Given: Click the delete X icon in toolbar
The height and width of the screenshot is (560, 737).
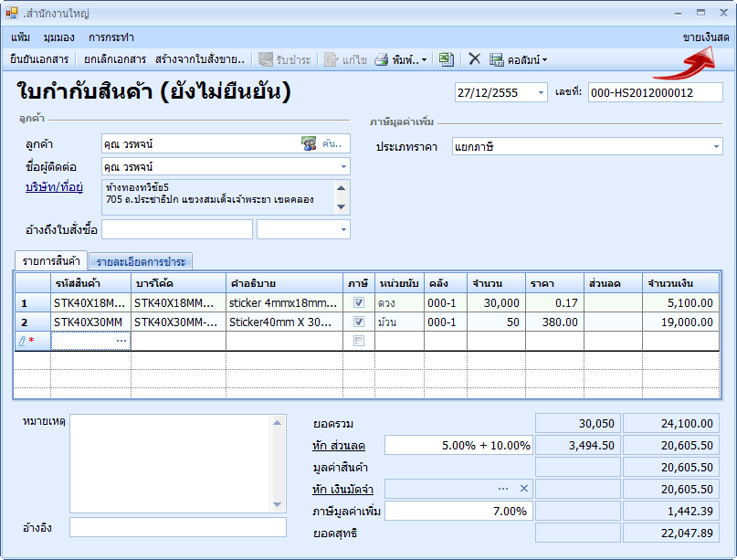Looking at the screenshot, I should click(474, 59).
